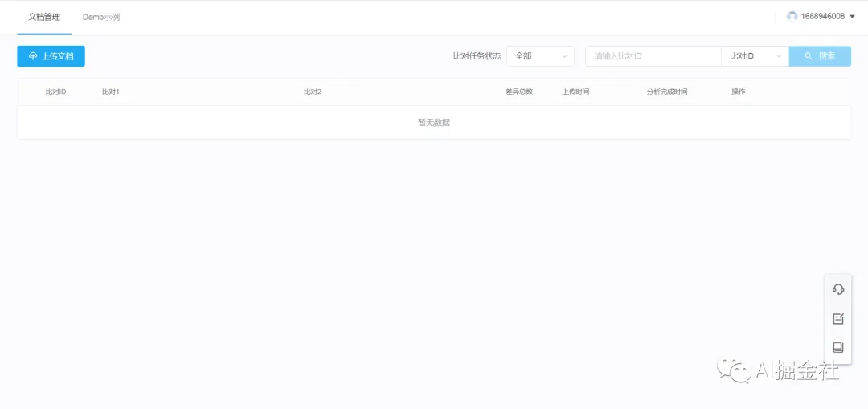Image resolution: width=868 pixels, height=409 pixels.
Task: Focus the 请输入比对ID input field
Action: pyautogui.click(x=653, y=56)
